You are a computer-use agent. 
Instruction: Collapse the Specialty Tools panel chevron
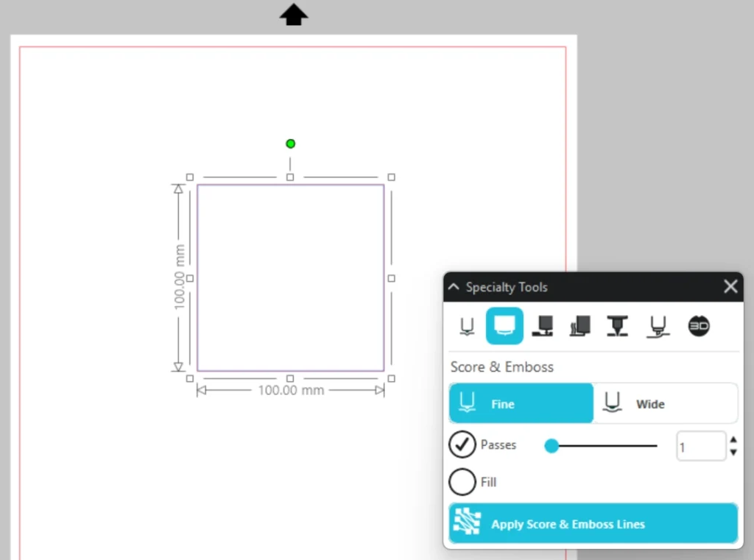[x=454, y=287]
